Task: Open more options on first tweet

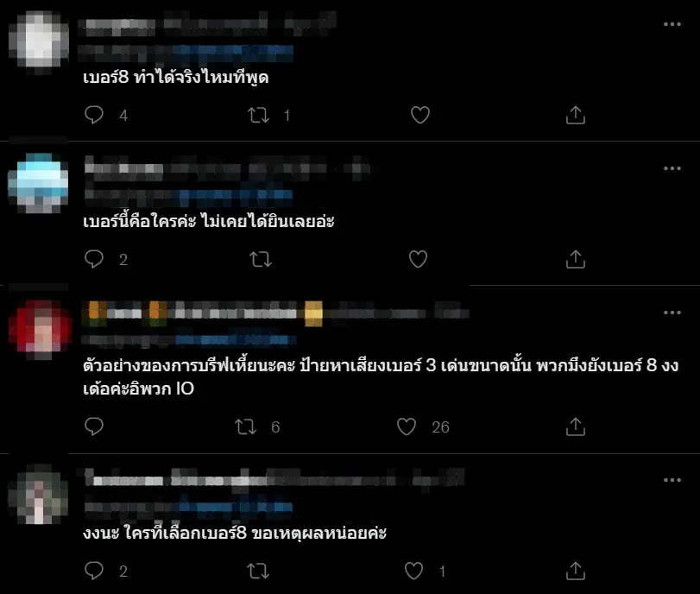Action: click(x=672, y=24)
